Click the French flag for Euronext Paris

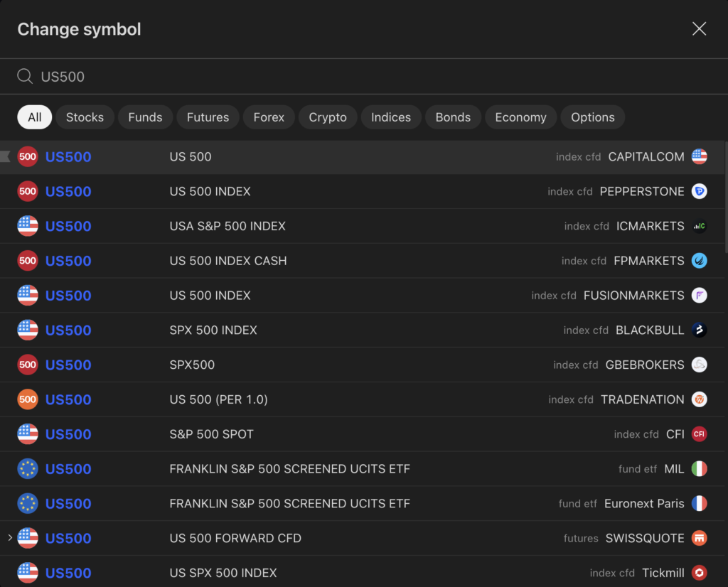(699, 503)
